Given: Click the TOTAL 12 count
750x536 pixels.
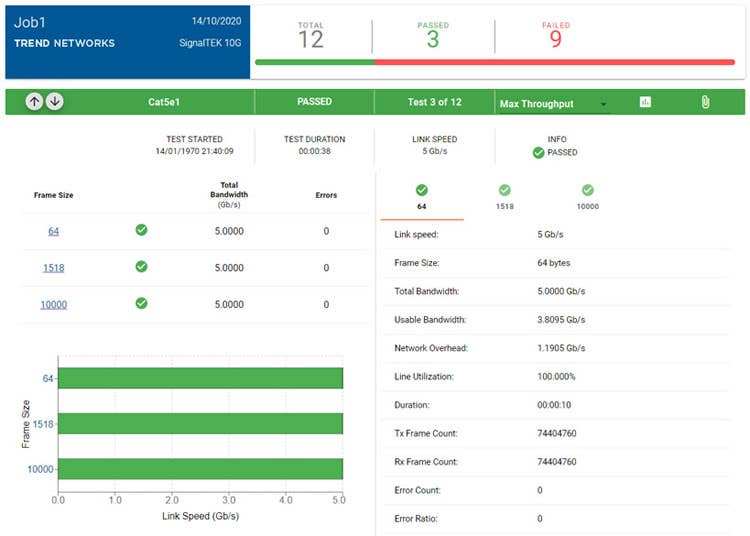Looking at the screenshot, I should point(311,39).
